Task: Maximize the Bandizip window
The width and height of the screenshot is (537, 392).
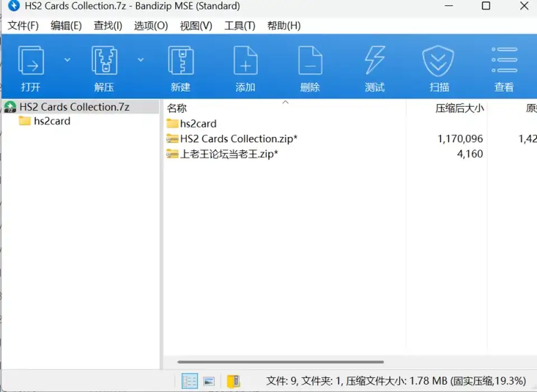Action: [486, 6]
